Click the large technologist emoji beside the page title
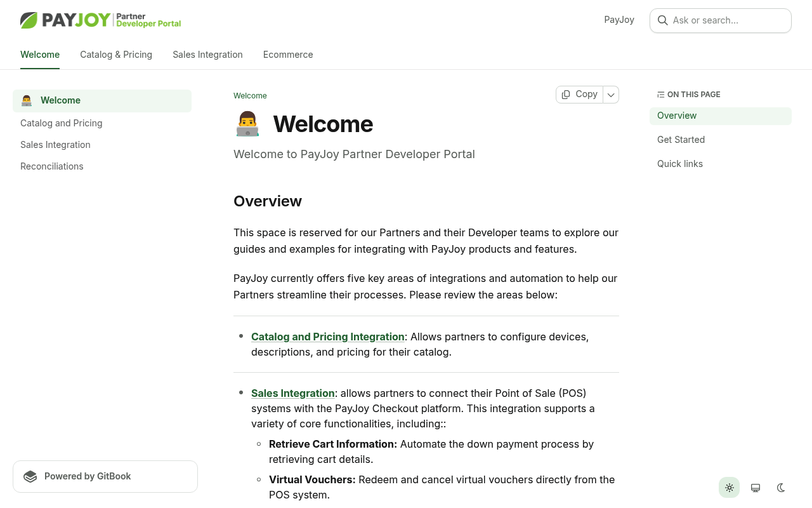The width and height of the screenshot is (812, 508). tap(247, 124)
